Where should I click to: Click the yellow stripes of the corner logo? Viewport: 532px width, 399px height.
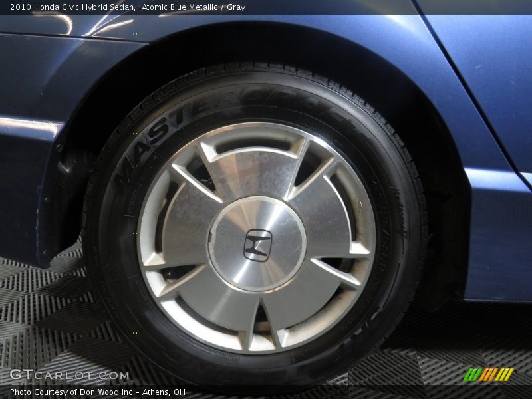(x=505, y=374)
